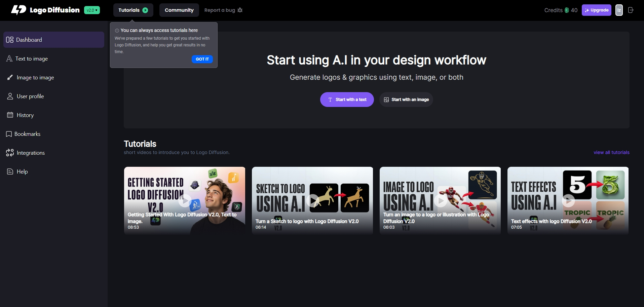
Task: Open the Text Effects tutorial thumbnail
Action: 568,200
